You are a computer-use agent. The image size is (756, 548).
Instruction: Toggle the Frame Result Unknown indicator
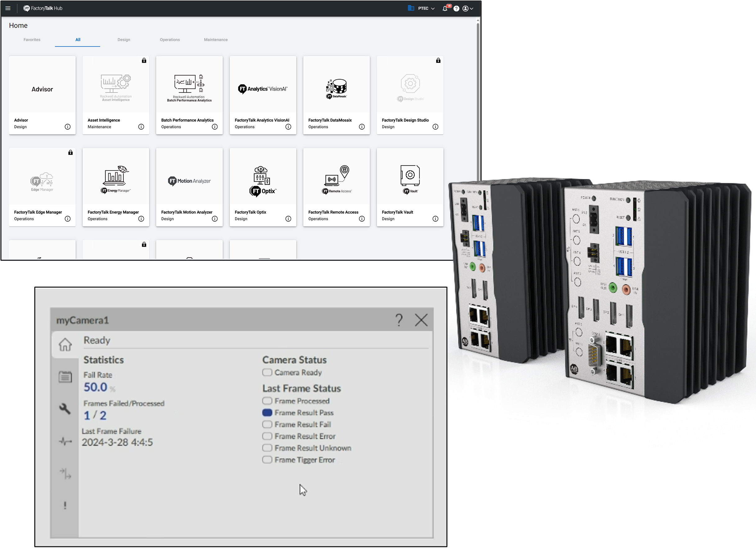[x=267, y=448]
